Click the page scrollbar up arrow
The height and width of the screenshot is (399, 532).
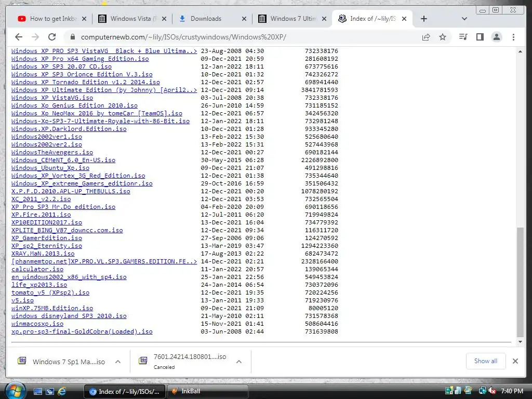tap(520, 51)
